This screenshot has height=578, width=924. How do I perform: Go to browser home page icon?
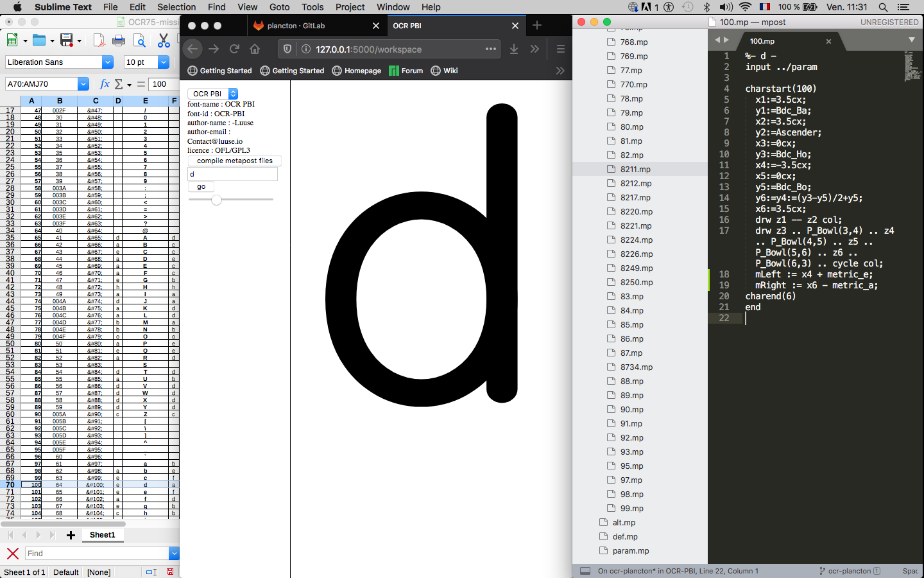point(255,49)
